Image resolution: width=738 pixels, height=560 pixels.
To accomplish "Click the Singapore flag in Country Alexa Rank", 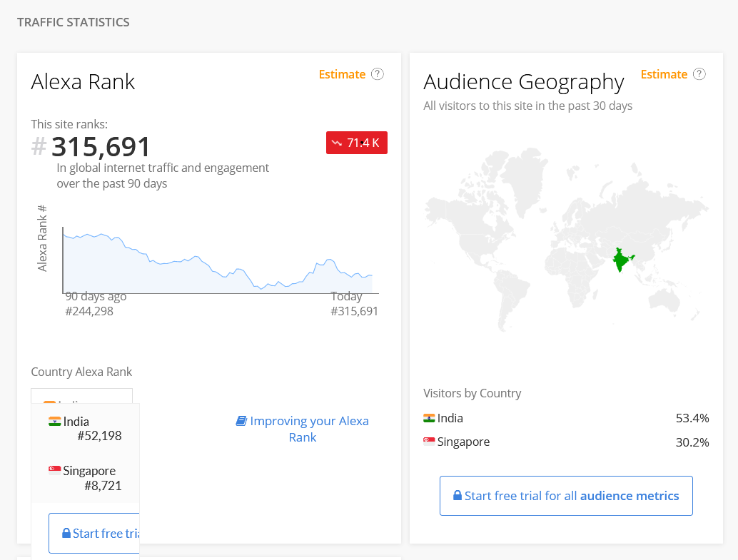I will (x=54, y=469).
